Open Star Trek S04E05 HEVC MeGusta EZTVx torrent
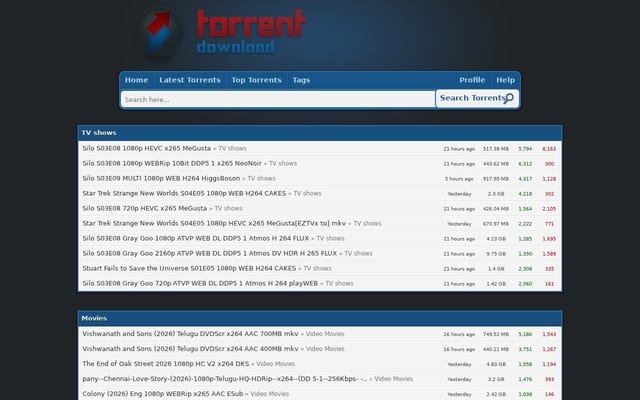The image size is (640, 400). (x=214, y=224)
